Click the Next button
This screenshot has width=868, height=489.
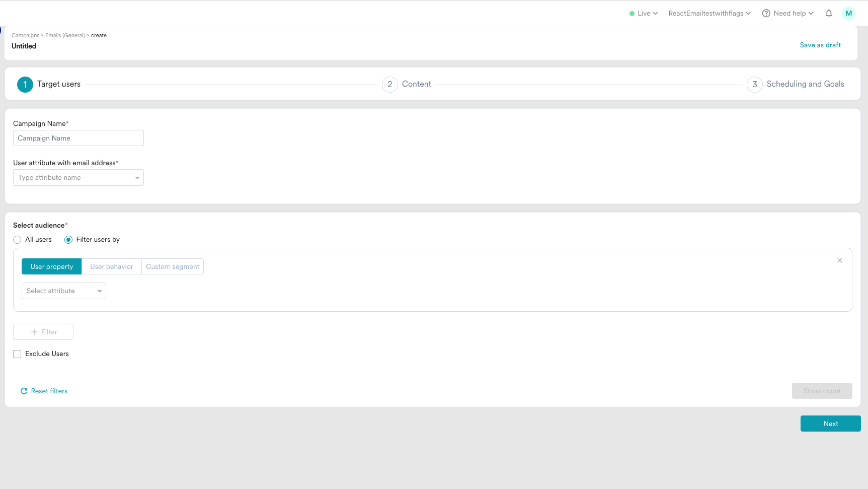[x=831, y=424]
